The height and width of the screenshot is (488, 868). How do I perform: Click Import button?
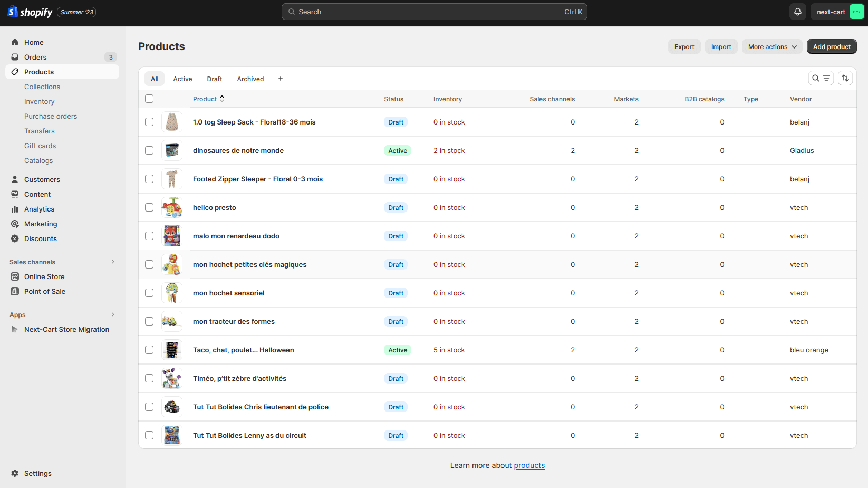coord(721,46)
